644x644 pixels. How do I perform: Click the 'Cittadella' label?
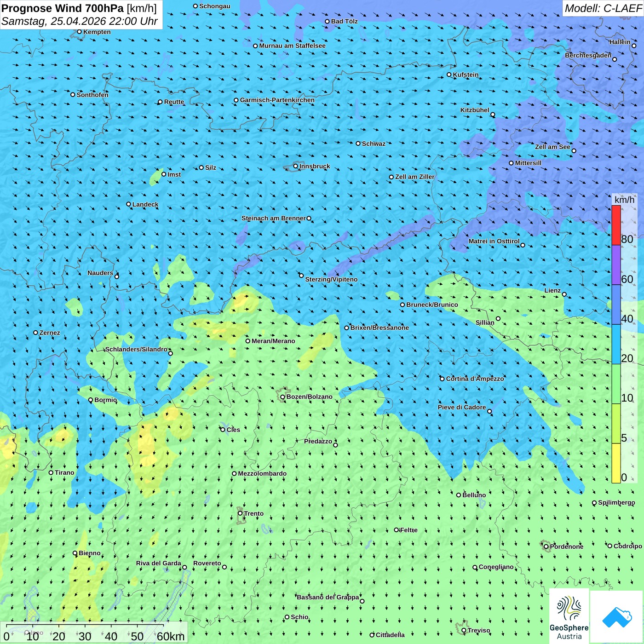390,635
